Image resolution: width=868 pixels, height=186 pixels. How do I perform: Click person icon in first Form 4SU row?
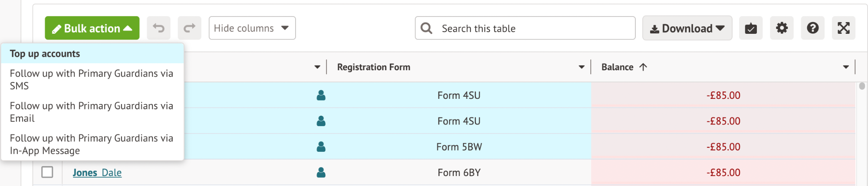[x=321, y=95]
